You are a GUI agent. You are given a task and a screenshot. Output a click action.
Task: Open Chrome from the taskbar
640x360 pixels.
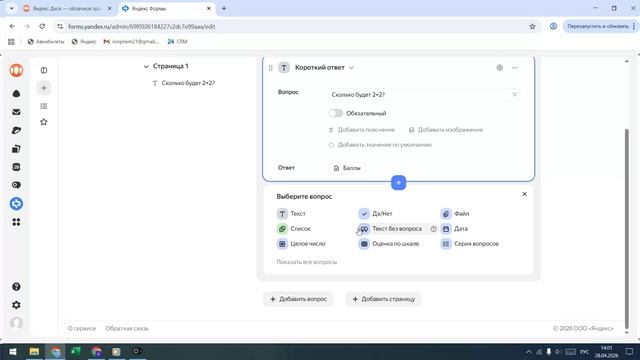tap(55, 351)
